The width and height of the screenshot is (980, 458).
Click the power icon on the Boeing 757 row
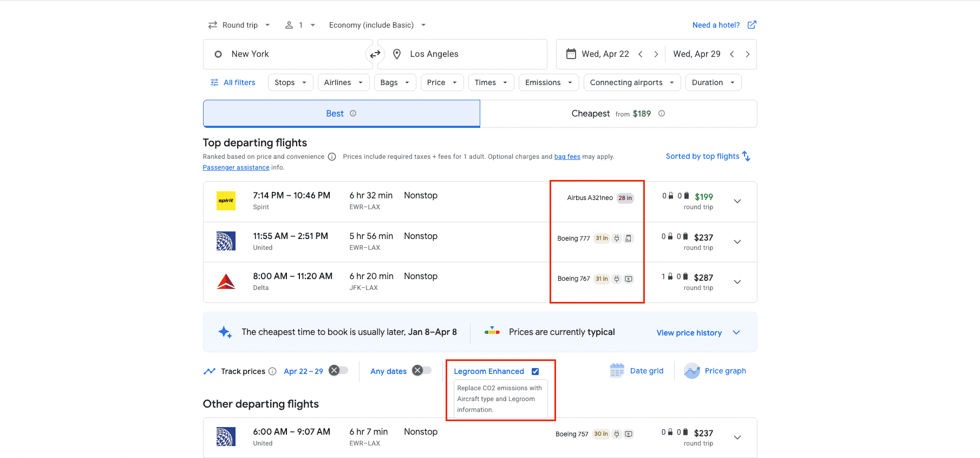(x=617, y=434)
